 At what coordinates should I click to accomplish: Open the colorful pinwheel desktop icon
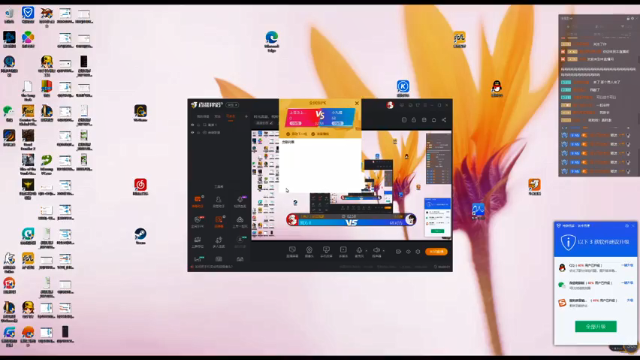[x=28, y=39]
